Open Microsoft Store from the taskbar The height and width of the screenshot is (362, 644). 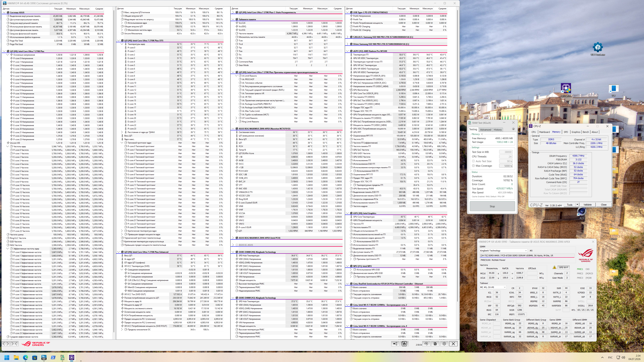pos(35,357)
